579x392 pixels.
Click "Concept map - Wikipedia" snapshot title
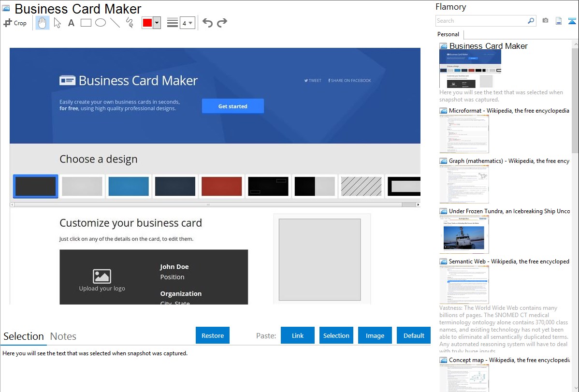[509, 360]
